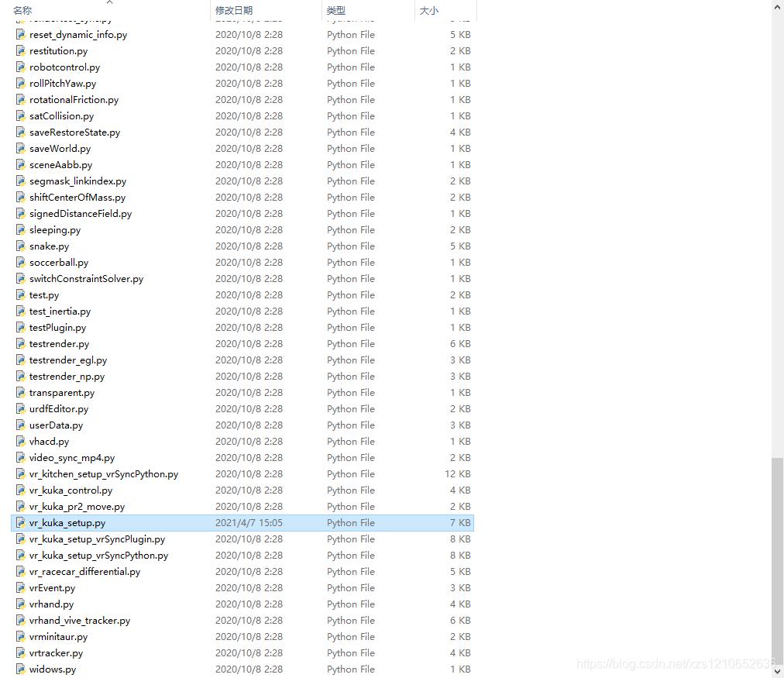Select the sleeping.py file icon
The height and width of the screenshot is (678, 784).
tap(20, 229)
